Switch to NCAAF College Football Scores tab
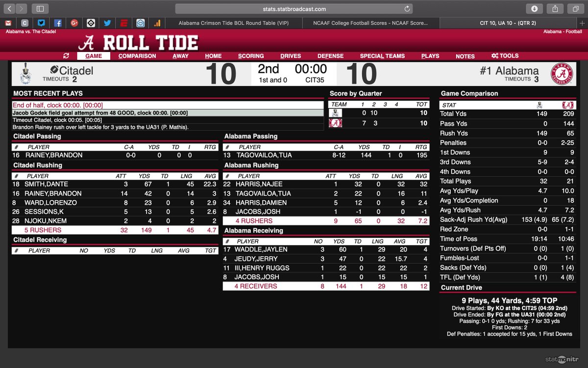Screen dimensions: 588x368 point(370,23)
